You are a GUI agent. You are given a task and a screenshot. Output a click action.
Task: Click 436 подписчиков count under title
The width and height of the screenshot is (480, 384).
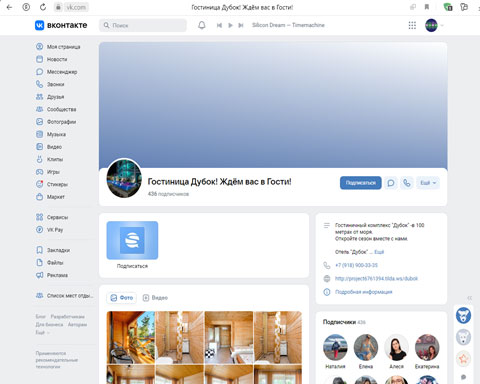[168, 194]
